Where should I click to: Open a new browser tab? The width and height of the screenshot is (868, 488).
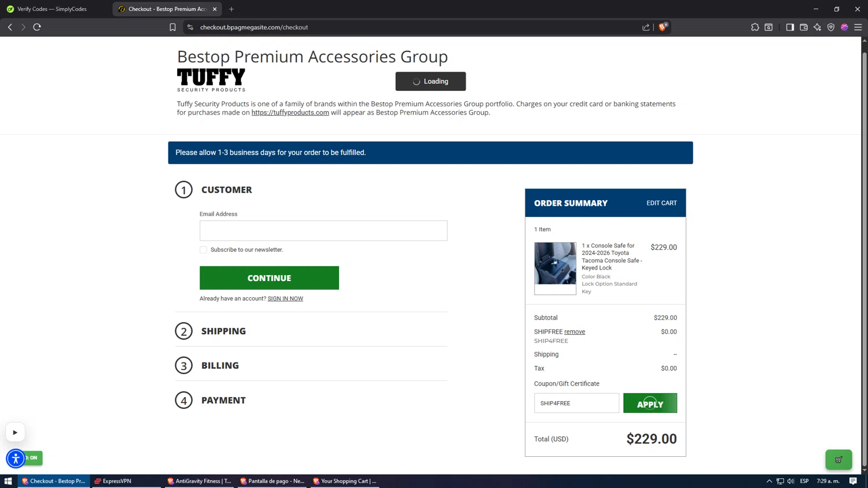pos(231,9)
